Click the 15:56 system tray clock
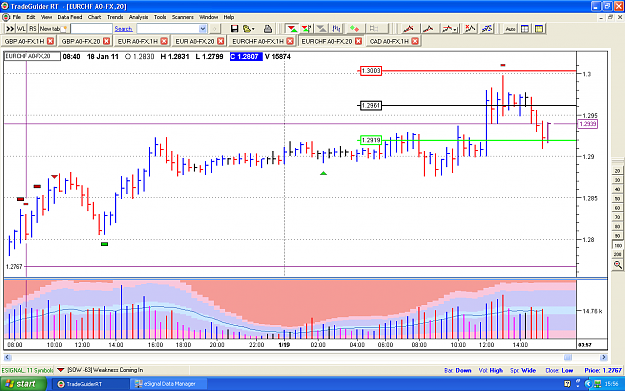This screenshot has height=391, width=625. click(x=611, y=384)
